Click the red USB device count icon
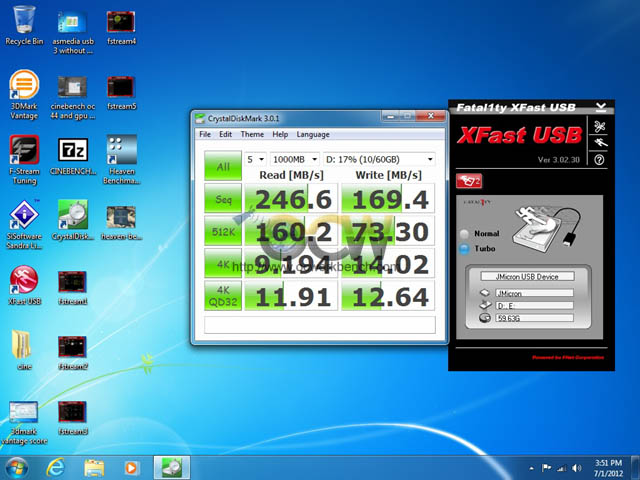Screen dimensions: 640x480 coord(469,181)
